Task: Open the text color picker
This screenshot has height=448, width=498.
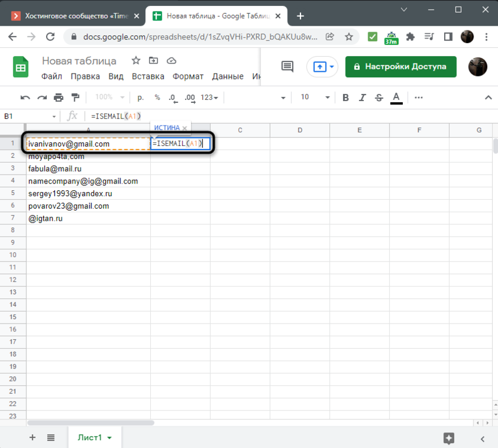Action: 396,97
